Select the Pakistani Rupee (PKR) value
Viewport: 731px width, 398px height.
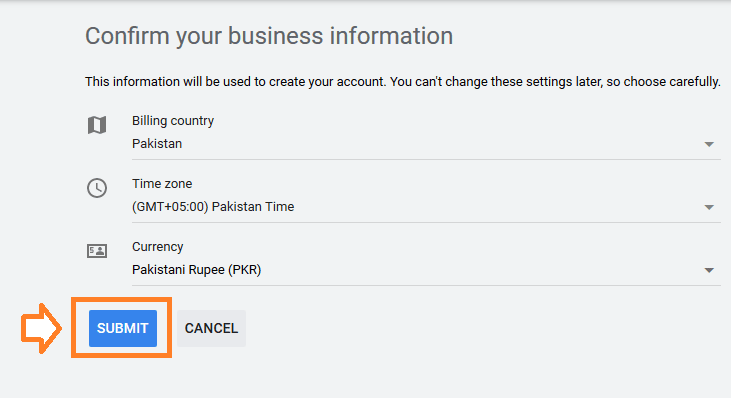pyautogui.click(x=197, y=269)
